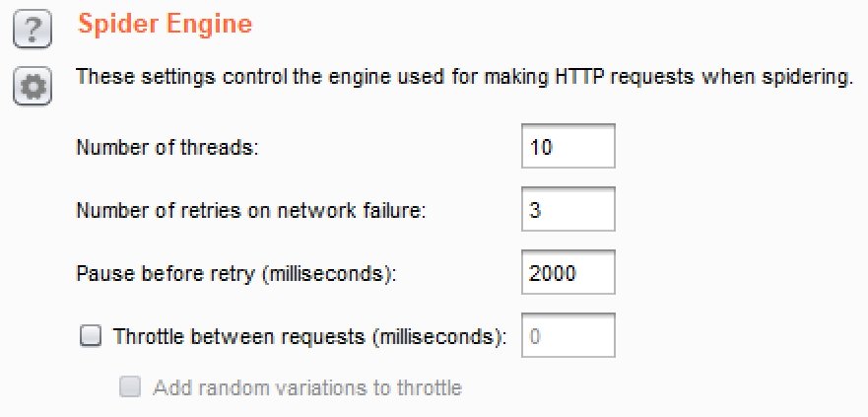Open the Spider Engine gear options menu
The width and height of the screenshot is (868, 417).
pos(32,87)
